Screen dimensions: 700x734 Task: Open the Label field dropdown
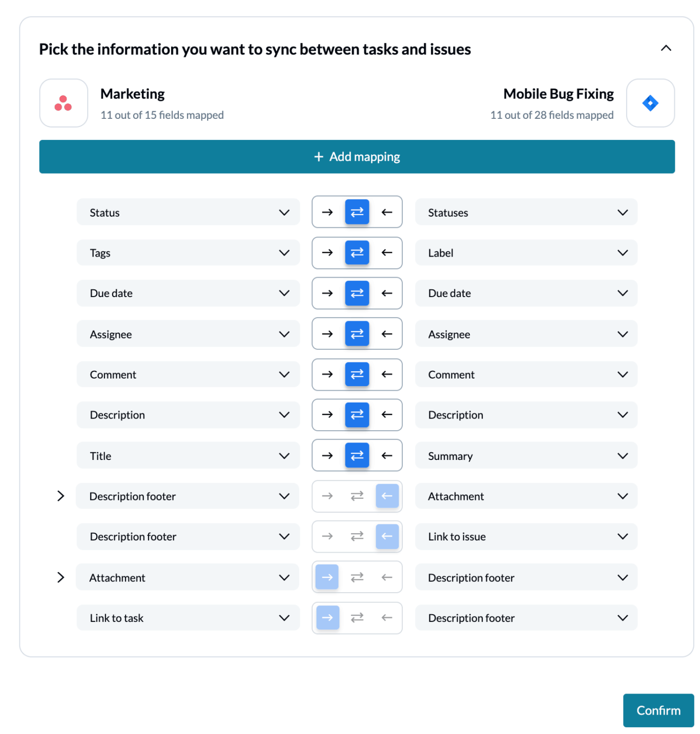pyautogui.click(x=526, y=253)
